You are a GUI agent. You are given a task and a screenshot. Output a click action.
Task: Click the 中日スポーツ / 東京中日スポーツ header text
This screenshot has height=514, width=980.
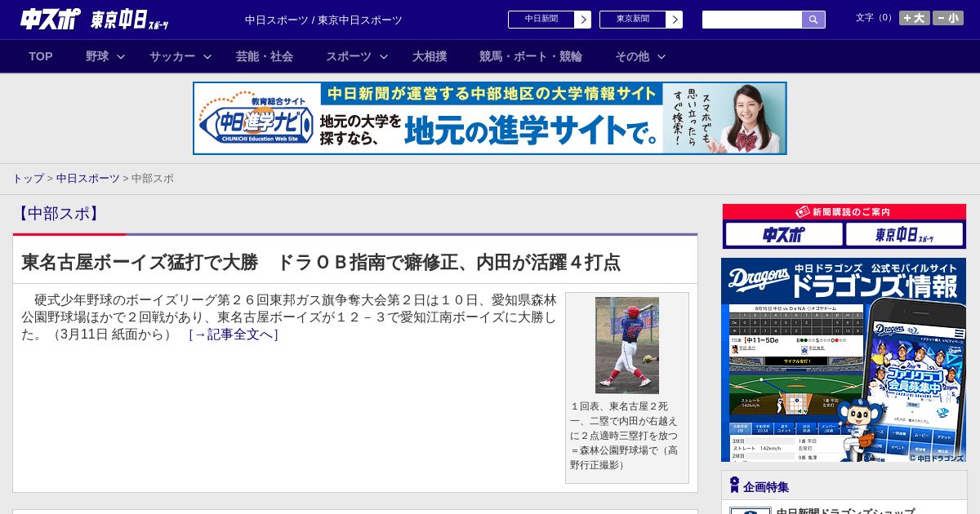[323, 20]
